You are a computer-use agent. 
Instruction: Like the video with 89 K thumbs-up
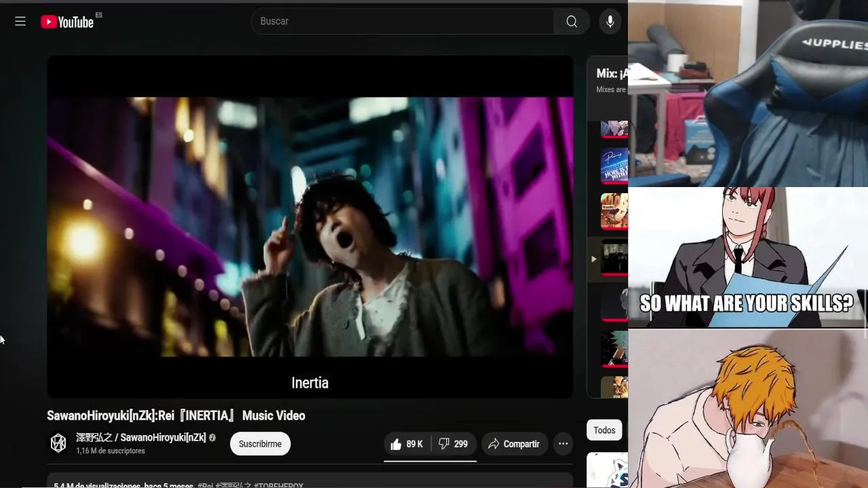pyautogui.click(x=406, y=444)
